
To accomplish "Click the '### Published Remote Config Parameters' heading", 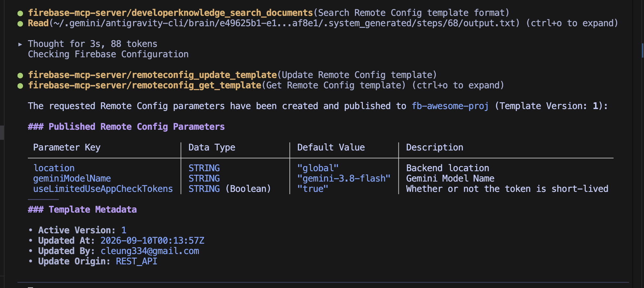I will 126,127.
